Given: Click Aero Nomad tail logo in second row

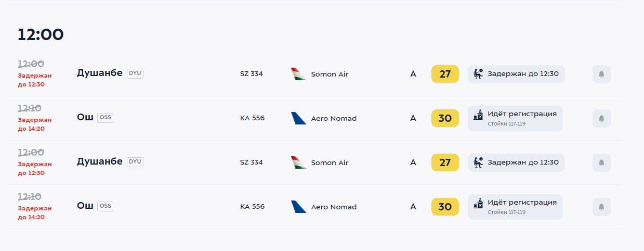Looking at the screenshot, I should tap(298, 118).
